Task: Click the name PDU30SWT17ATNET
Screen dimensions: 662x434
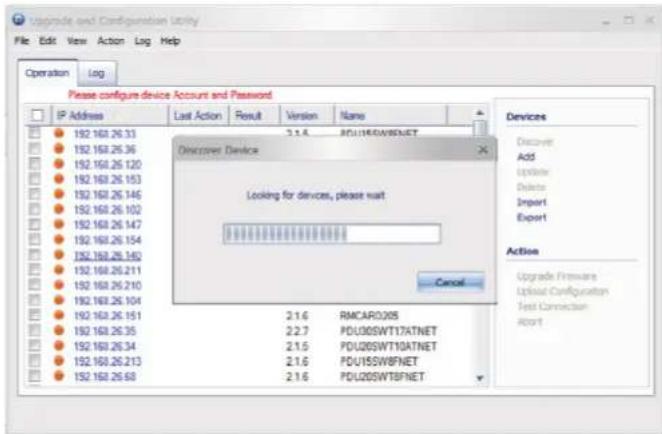Action: (x=388, y=331)
